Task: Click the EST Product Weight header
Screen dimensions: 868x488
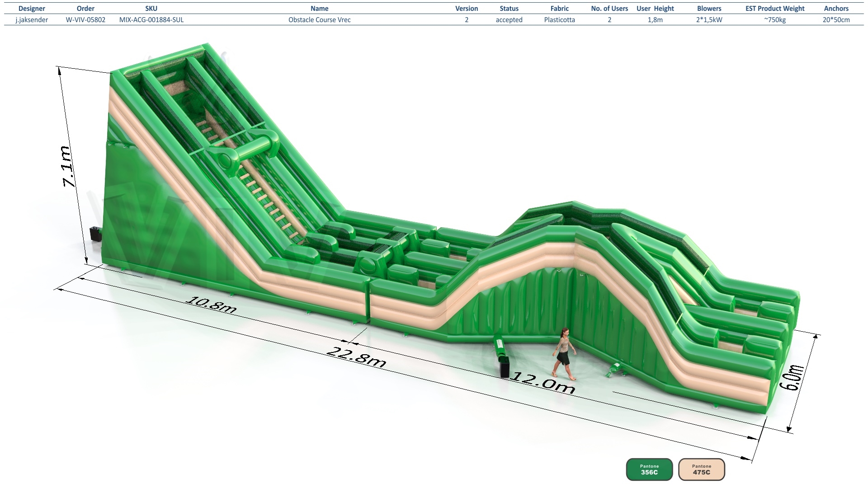Action: tap(775, 9)
